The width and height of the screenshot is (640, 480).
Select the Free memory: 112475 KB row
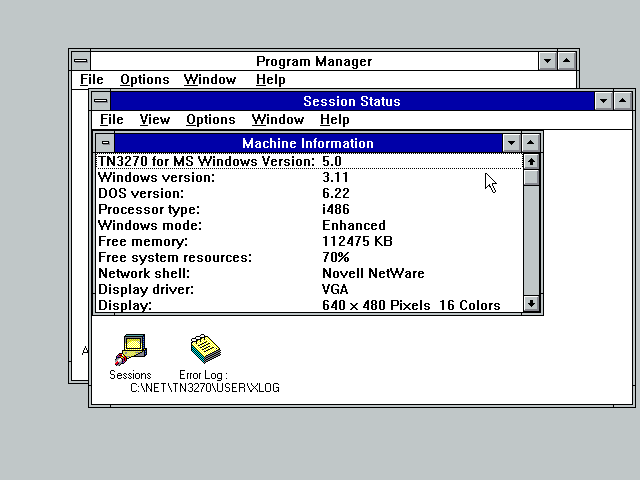pyautogui.click(x=309, y=241)
